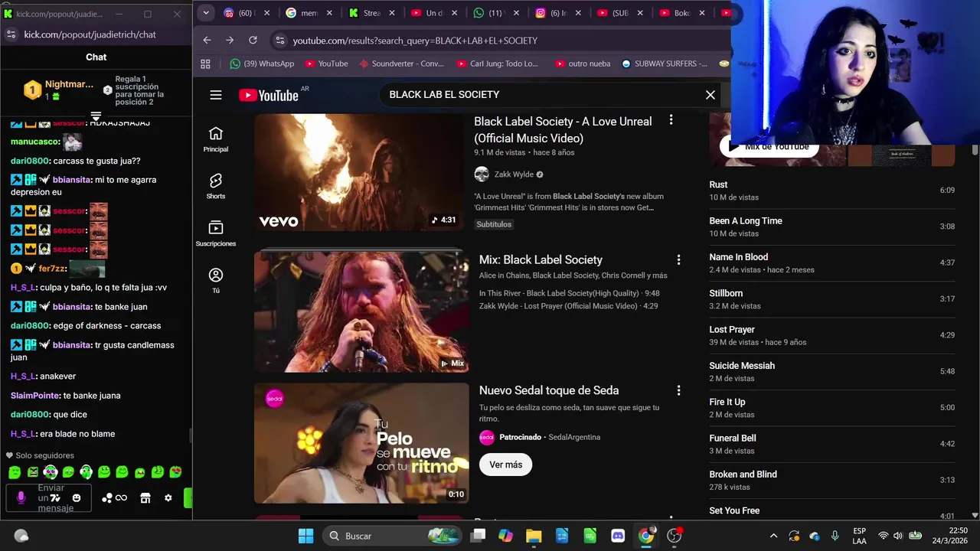Image resolution: width=980 pixels, height=551 pixels.
Task: Open the taskbar volume control
Action: pos(897,536)
